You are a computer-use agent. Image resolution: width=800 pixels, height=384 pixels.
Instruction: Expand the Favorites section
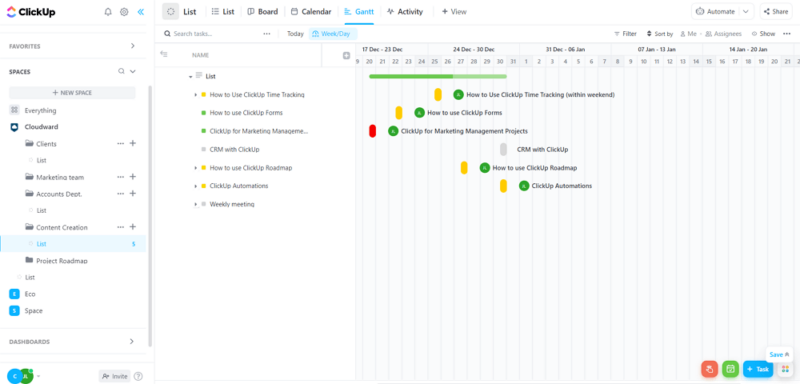click(133, 46)
